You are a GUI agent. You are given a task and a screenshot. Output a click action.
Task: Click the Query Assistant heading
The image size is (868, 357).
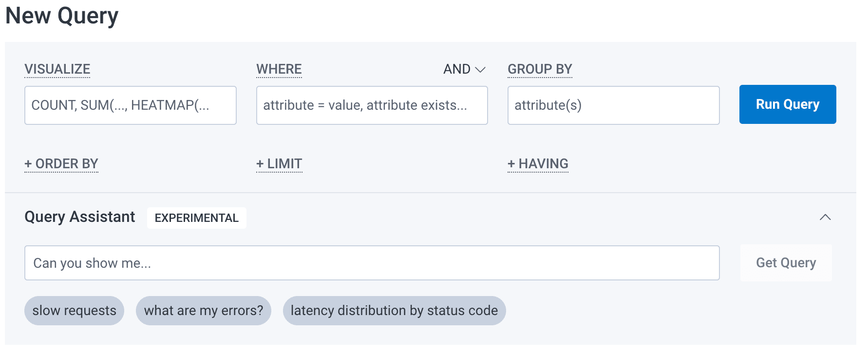coord(79,217)
